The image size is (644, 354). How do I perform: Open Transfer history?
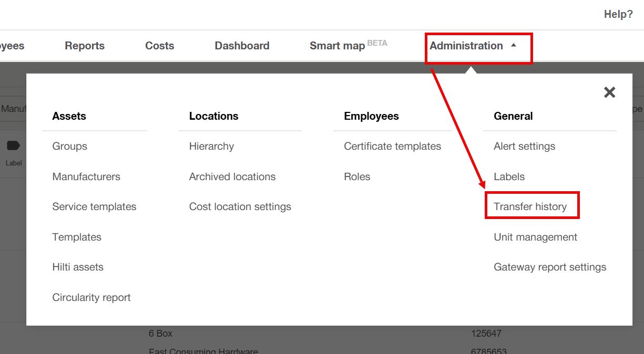tap(530, 207)
